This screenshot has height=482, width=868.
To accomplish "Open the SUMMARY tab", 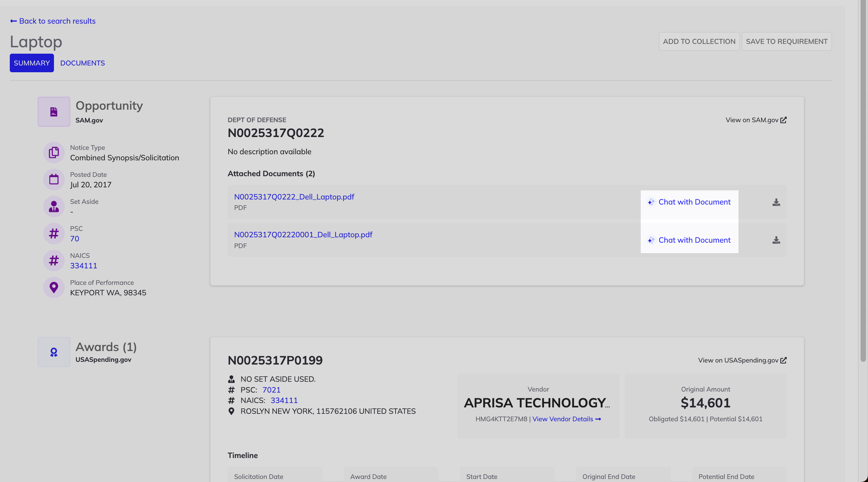I will (32, 63).
